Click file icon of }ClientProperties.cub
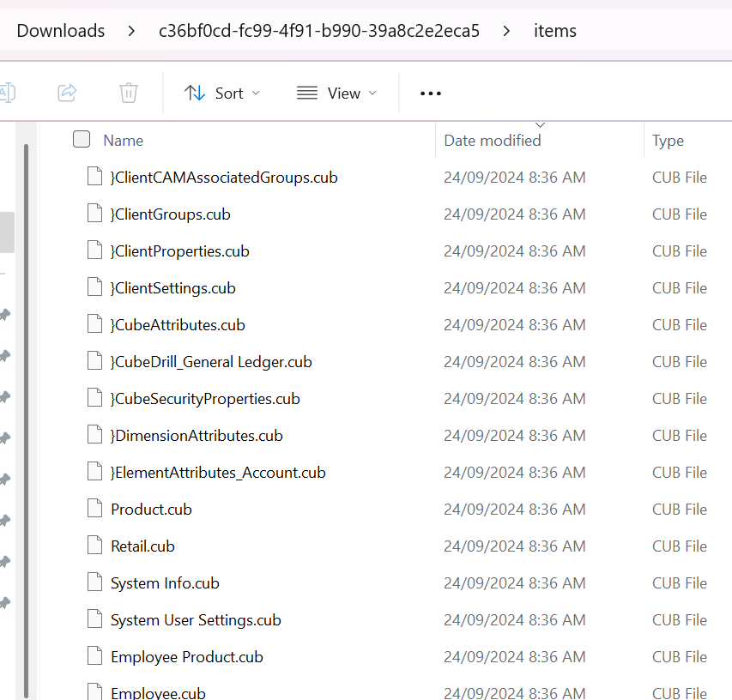 point(94,250)
